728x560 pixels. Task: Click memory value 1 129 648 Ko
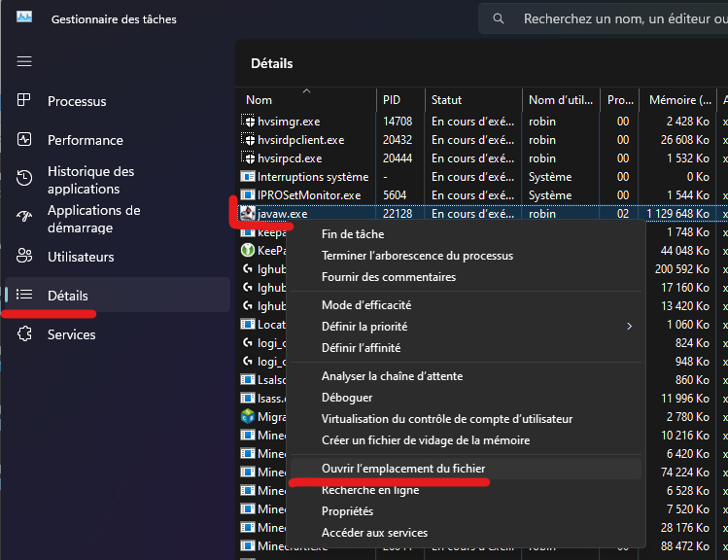coord(677,214)
